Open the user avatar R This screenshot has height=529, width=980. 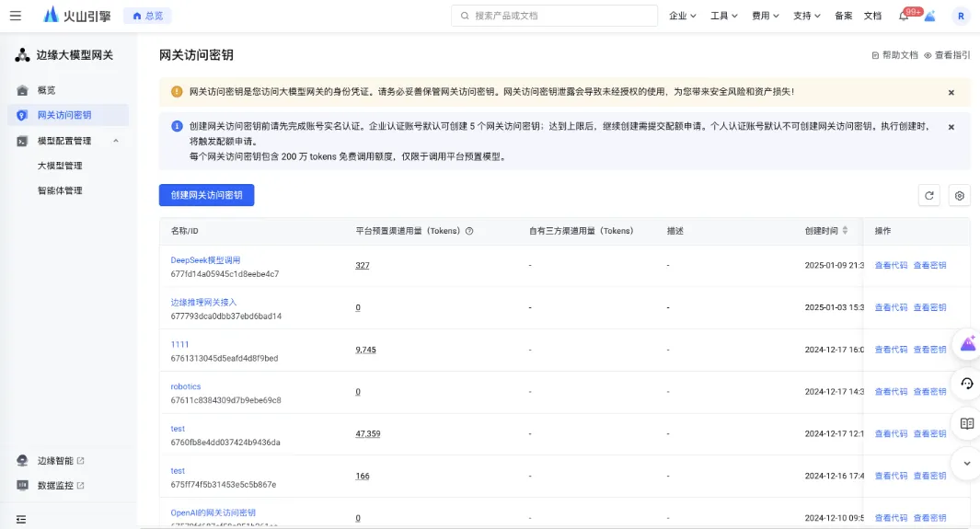click(x=961, y=16)
